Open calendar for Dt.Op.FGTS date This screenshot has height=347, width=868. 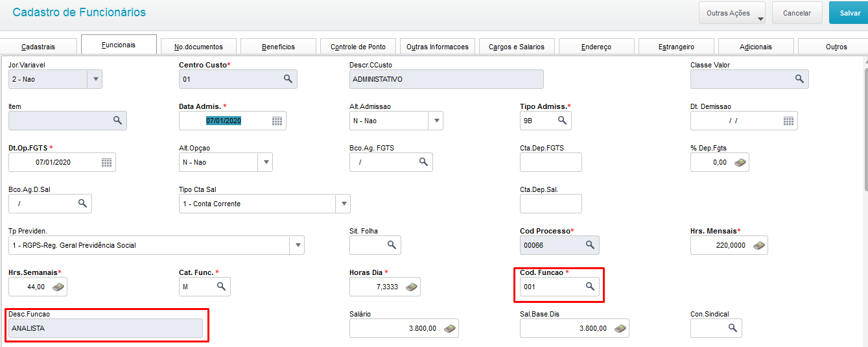[x=106, y=162]
